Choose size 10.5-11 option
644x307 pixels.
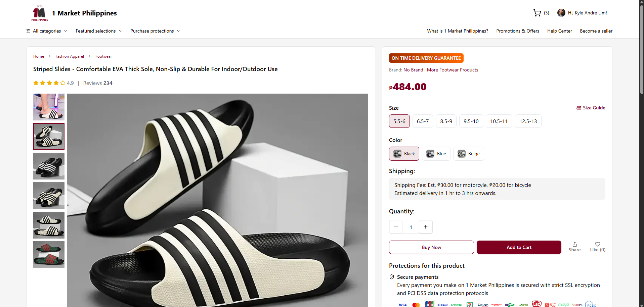[499, 121]
